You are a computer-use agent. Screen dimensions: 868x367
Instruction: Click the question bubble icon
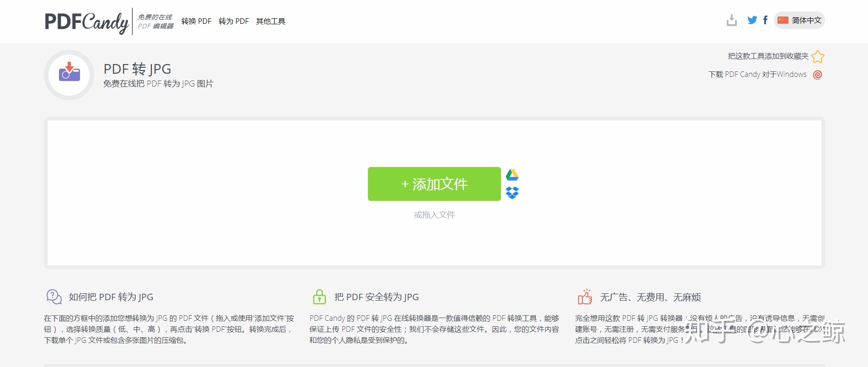tap(54, 297)
